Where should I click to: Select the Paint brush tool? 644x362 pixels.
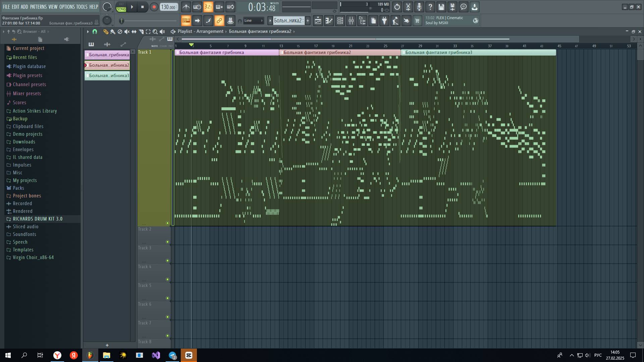(113, 32)
